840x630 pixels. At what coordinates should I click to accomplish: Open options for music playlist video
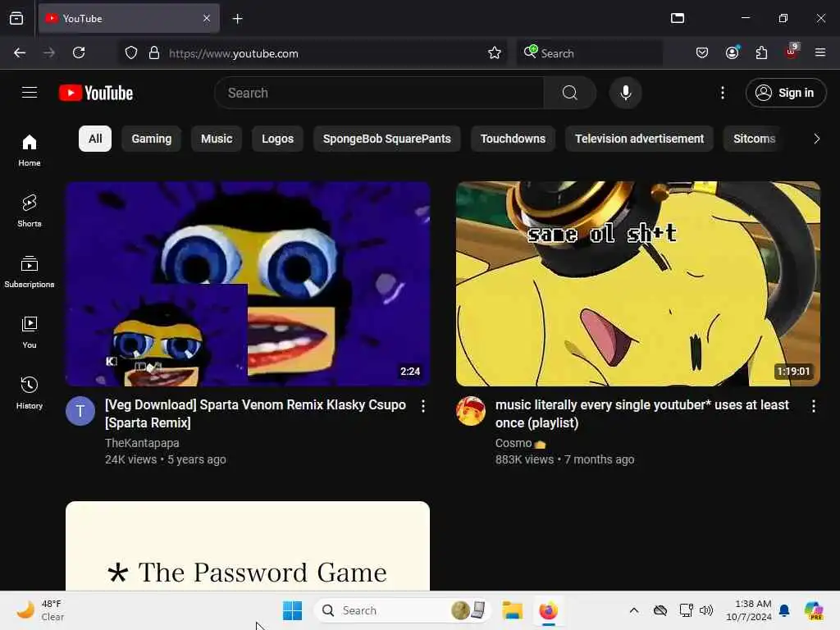[813, 406]
